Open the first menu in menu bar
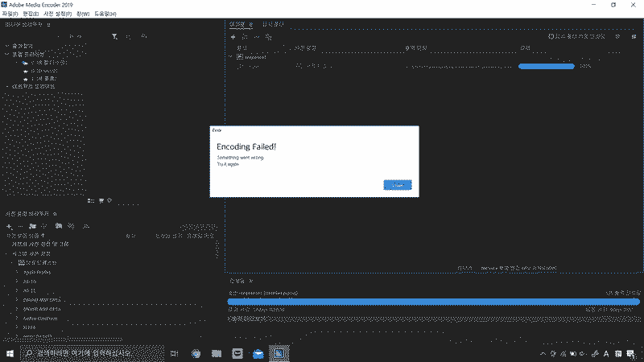The width and height of the screenshot is (644, 362). point(10,14)
